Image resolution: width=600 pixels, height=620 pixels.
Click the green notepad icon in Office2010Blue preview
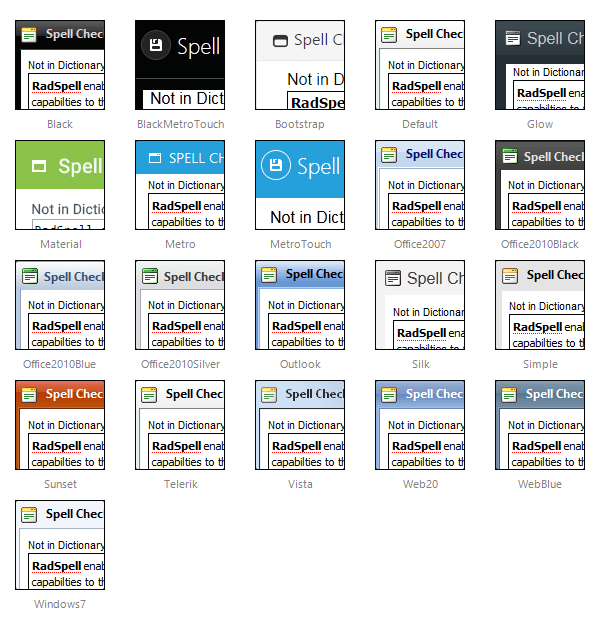30,276
